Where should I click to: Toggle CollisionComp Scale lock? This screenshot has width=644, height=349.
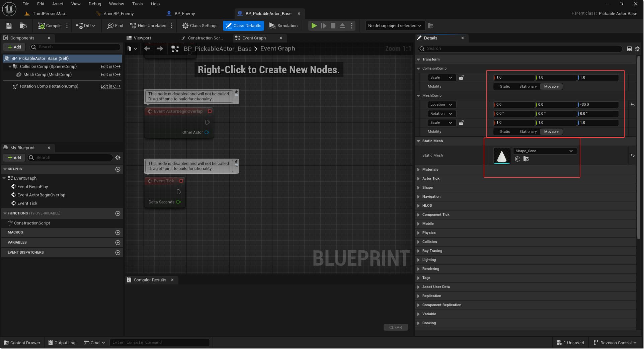point(461,78)
